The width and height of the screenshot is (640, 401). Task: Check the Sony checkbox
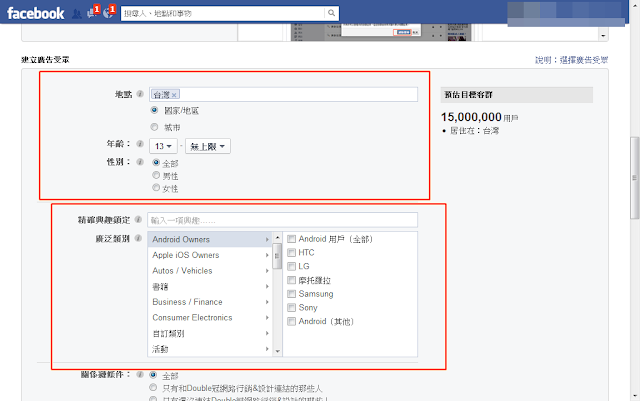tap(291, 307)
